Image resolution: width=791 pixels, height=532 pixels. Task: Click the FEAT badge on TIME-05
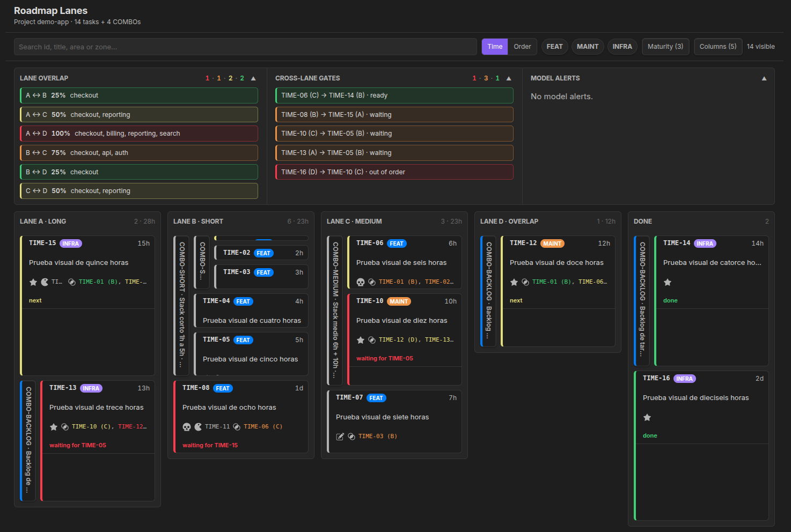(243, 340)
